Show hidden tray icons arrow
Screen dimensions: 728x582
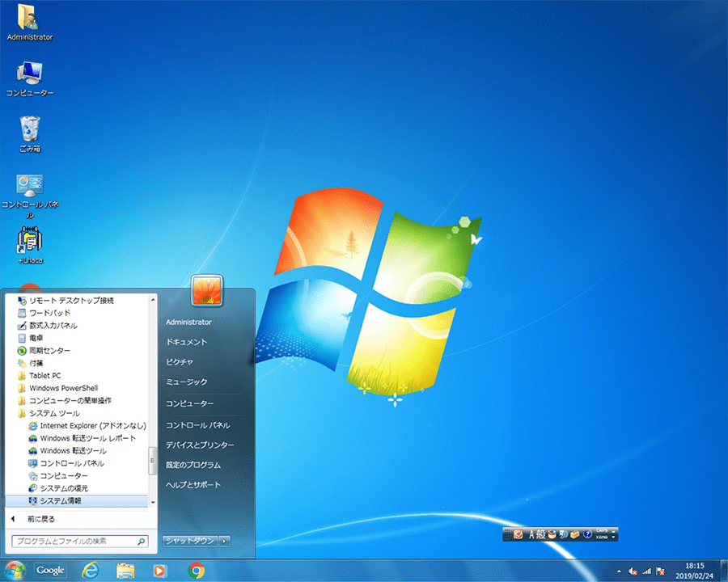coord(618,571)
